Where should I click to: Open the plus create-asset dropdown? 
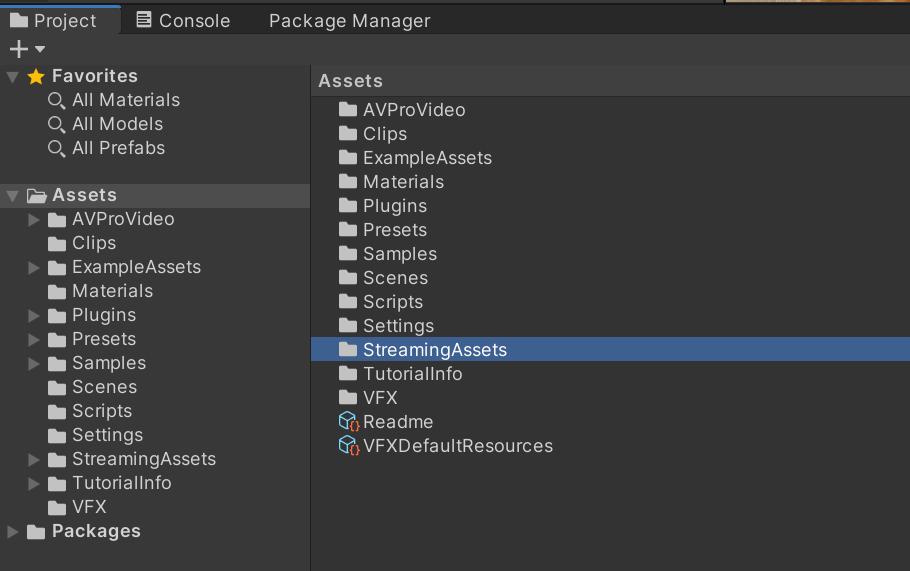(x=27, y=49)
